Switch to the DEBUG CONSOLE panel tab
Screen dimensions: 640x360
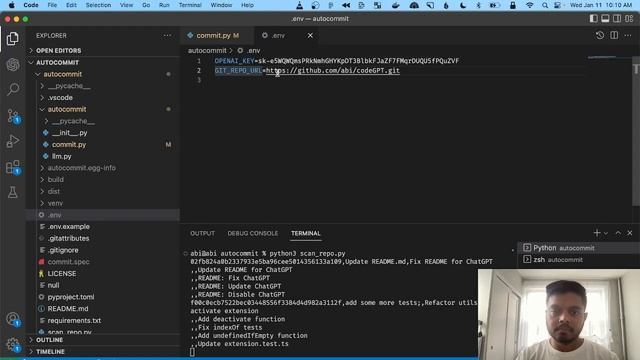tap(253, 233)
